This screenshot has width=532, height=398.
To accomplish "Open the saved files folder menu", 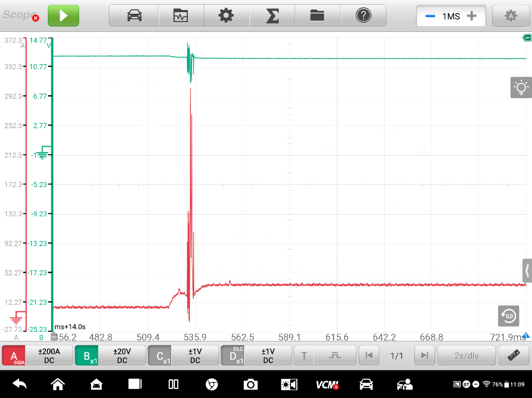I will point(318,16).
